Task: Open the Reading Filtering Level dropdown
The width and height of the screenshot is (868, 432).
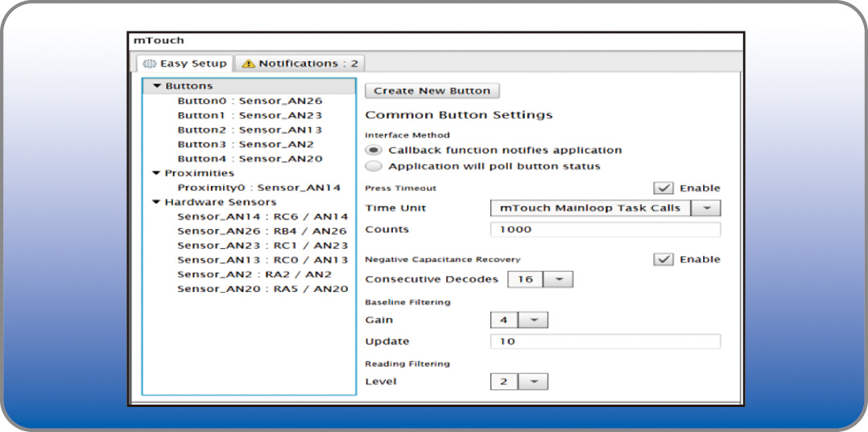Action: [533, 381]
